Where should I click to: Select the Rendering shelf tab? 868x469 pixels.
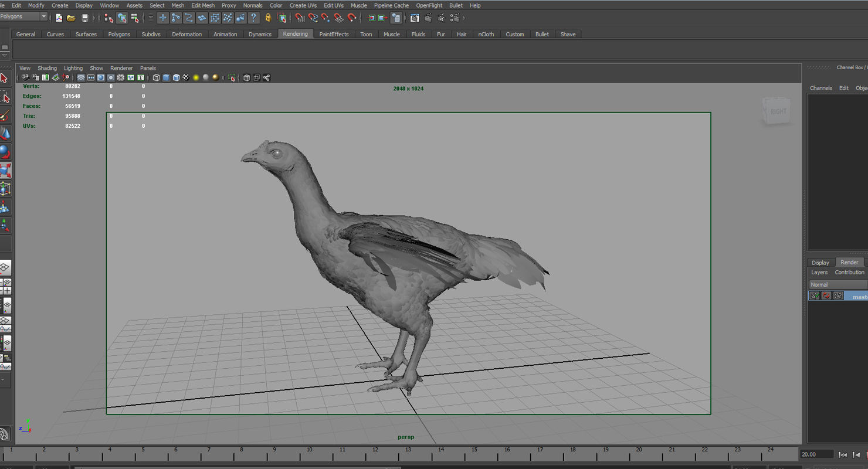coord(295,34)
